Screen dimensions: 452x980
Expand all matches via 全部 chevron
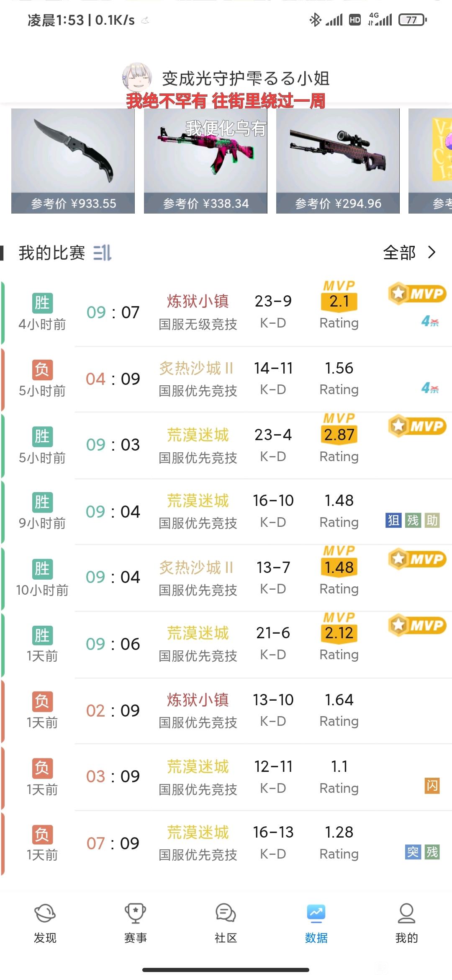[x=409, y=253]
